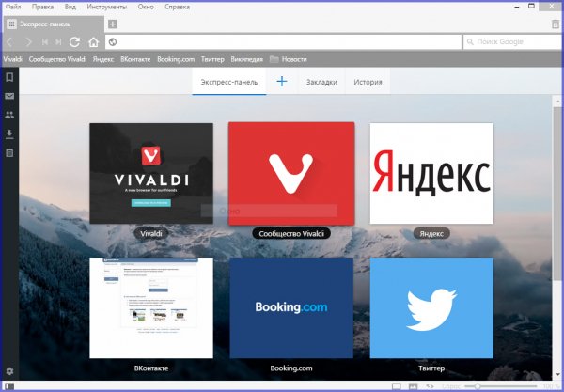Open a new tab with plus button
This screenshot has width=564, height=392.
113,24
